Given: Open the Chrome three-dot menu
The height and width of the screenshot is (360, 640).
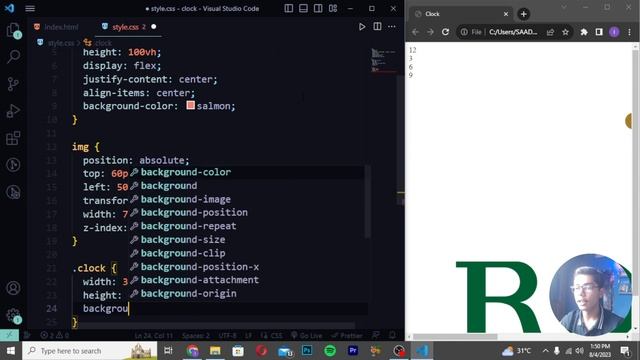Looking at the screenshot, I should pos(629,32).
